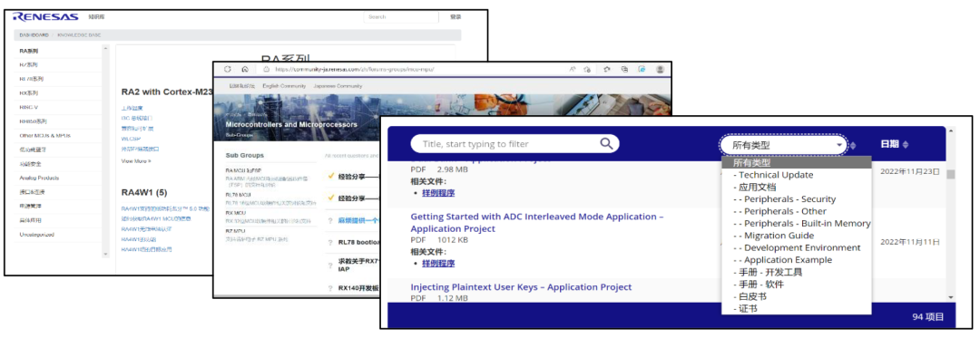Click question icon beside RX140开发板 post
The image size is (980, 338).
330,289
